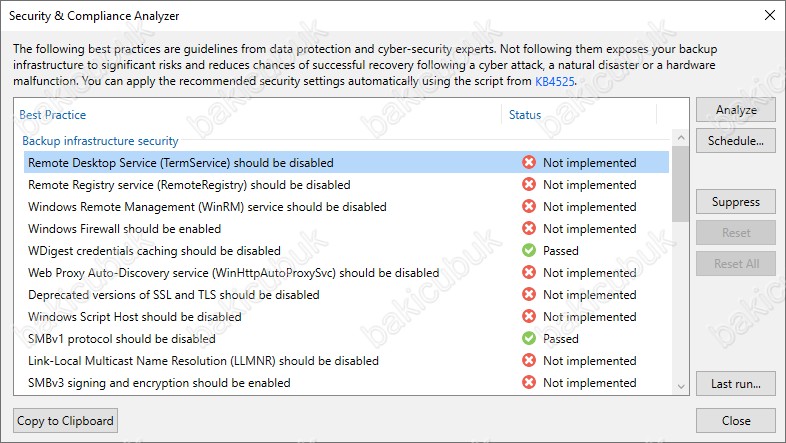Viewport: 786px width, 443px height.
Task: Click the scrollbar down arrow in list
Action: coord(681,386)
